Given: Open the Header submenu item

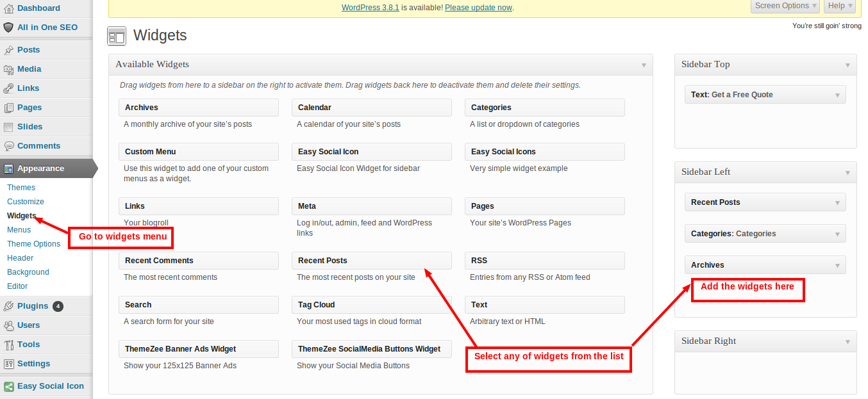Looking at the screenshot, I should [20, 258].
